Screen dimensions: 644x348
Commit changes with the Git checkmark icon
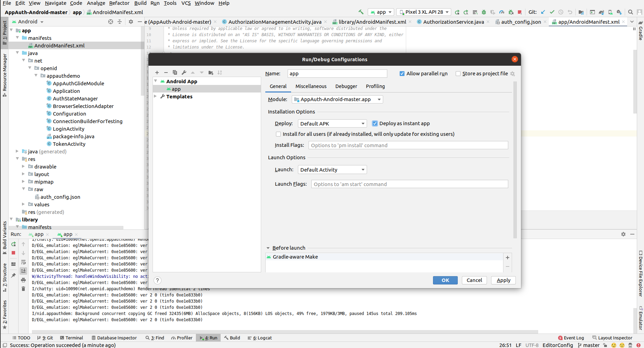(x=552, y=12)
